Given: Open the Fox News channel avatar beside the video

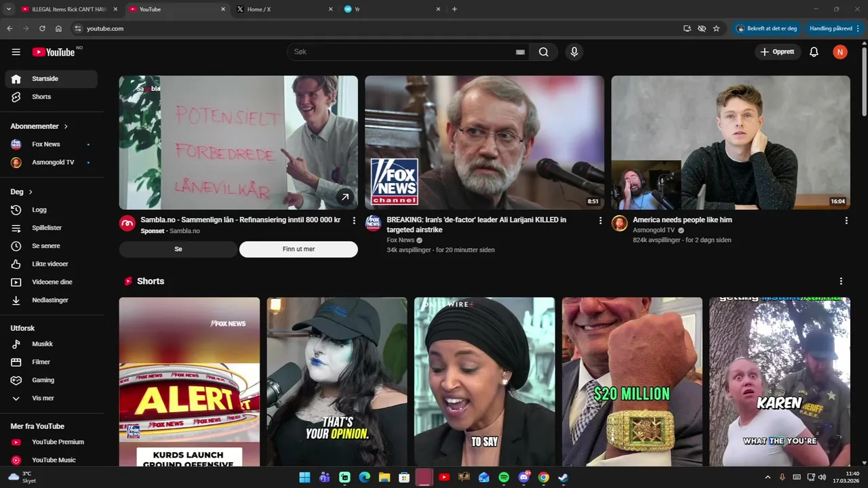Looking at the screenshot, I should [373, 223].
